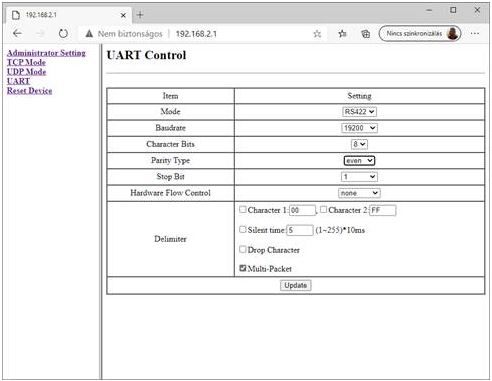Open the Collections icon in toolbar

(366, 33)
